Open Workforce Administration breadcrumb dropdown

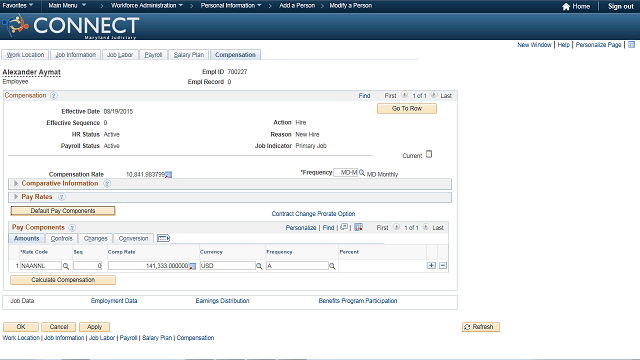point(147,6)
